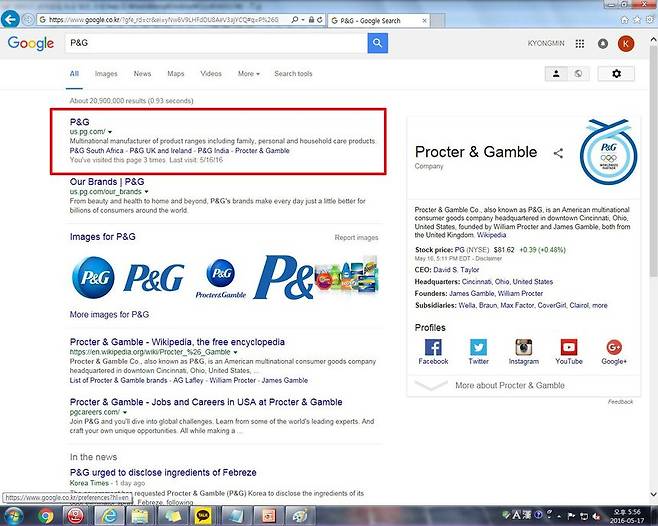This screenshot has height=526, width=658.
Task: Click the Google search input field
Action: (213, 43)
